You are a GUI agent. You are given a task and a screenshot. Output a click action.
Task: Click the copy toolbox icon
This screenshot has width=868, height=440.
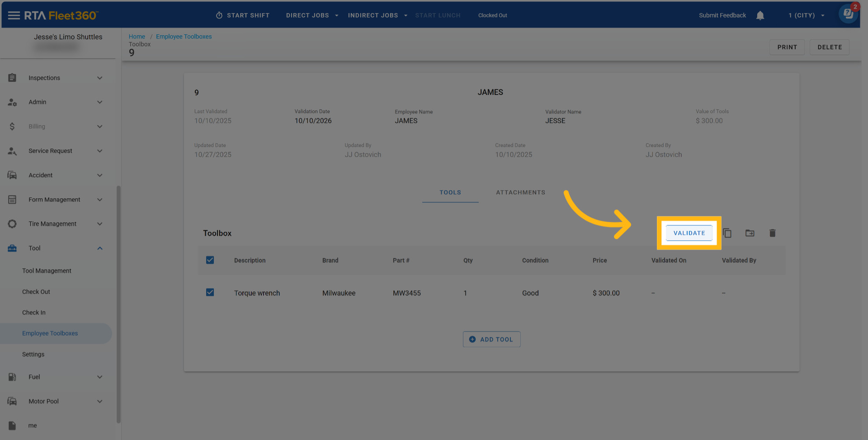click(x=727, y=233)
